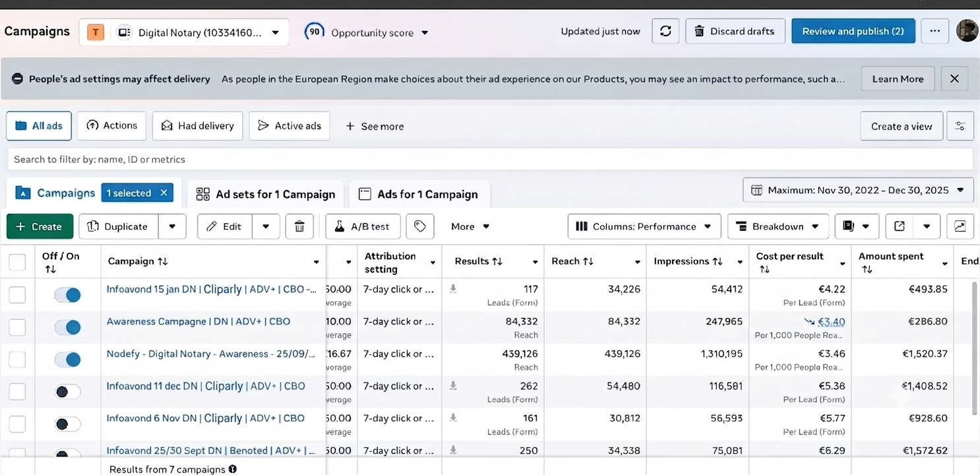
Task: Switch to the Active ads view tab
Action: pyautogui.click(x=289, y=125)
